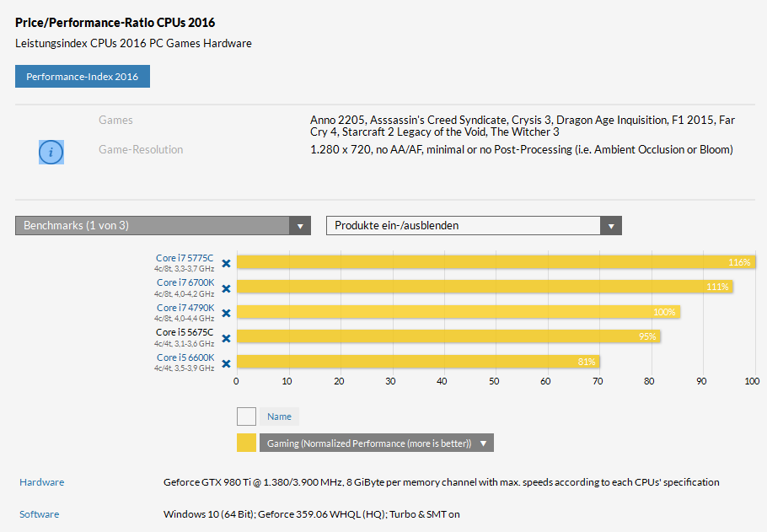767x532 pixels.
Task: Click the 95% bar for Core i5 5675C
Action: pos(448,336)
